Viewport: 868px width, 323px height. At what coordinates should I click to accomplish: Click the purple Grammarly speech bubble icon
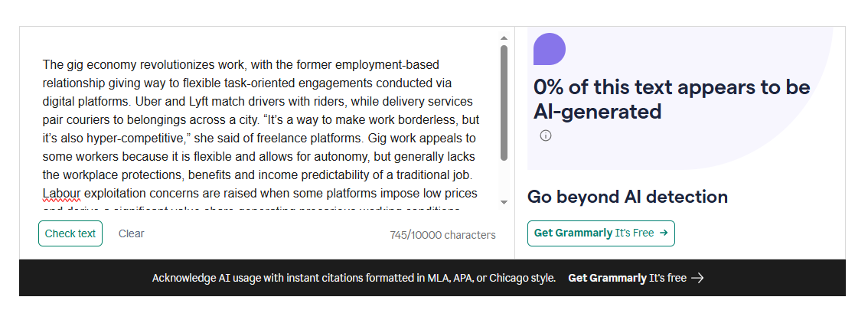point(549,49)
